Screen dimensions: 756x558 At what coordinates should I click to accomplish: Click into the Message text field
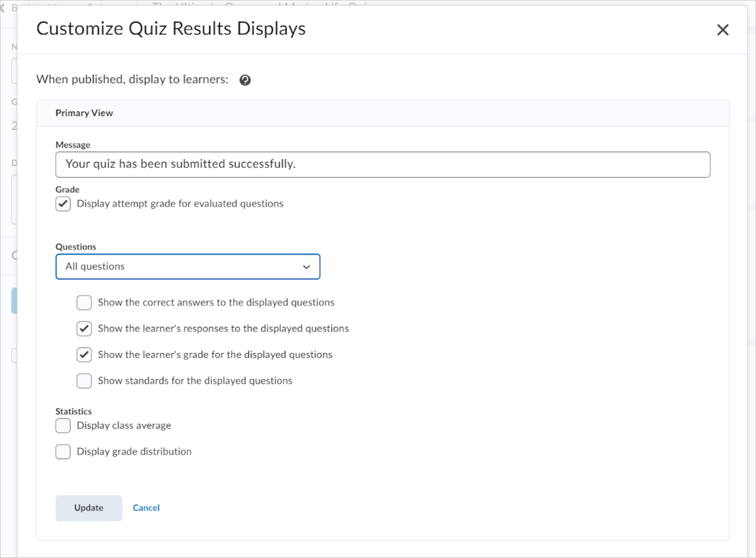(383, 165)
